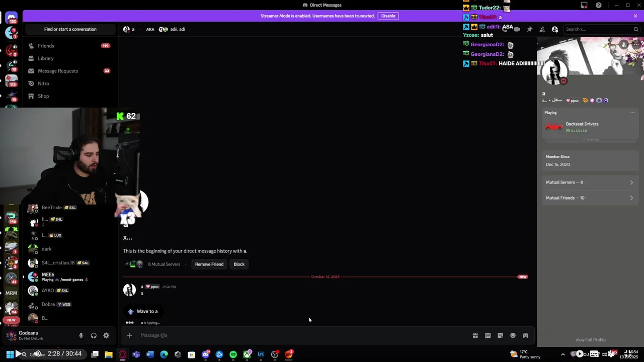Click 8 Mutual Servers link in chat header

[164, 264]
